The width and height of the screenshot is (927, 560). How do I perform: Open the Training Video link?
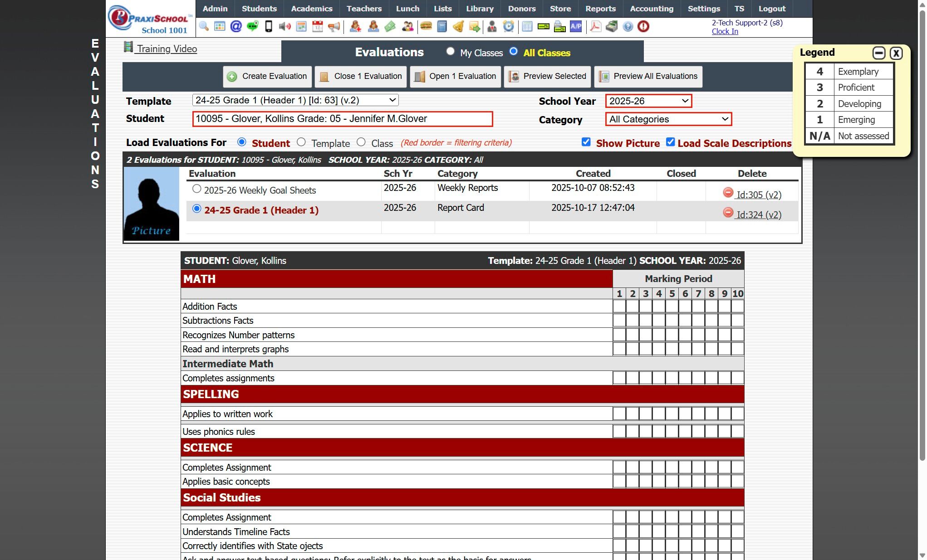click(167, 49)
